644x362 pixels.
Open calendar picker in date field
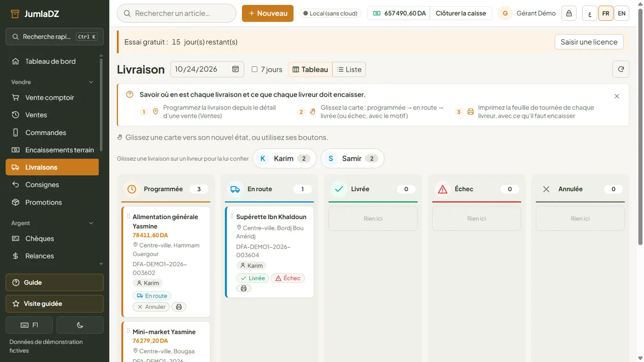[x=235, y=69]
